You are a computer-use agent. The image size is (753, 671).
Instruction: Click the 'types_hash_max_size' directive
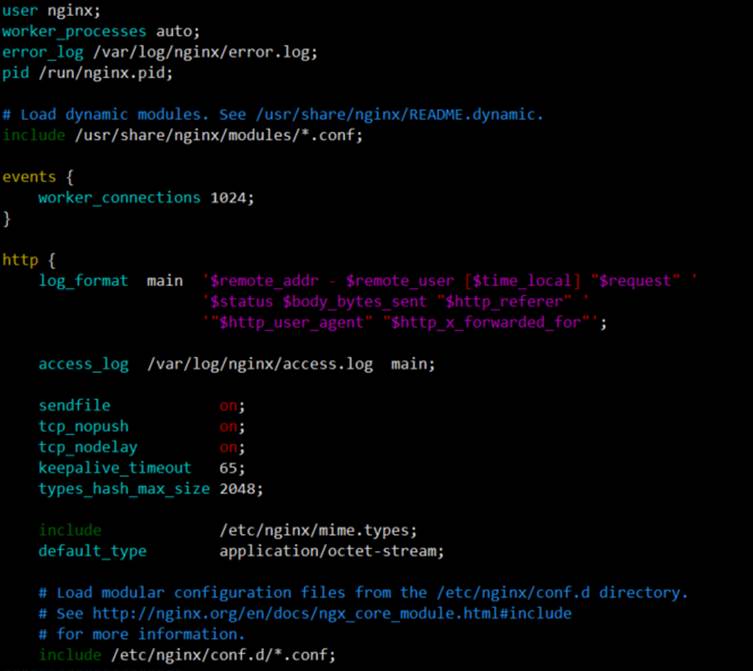coord(124,489)
